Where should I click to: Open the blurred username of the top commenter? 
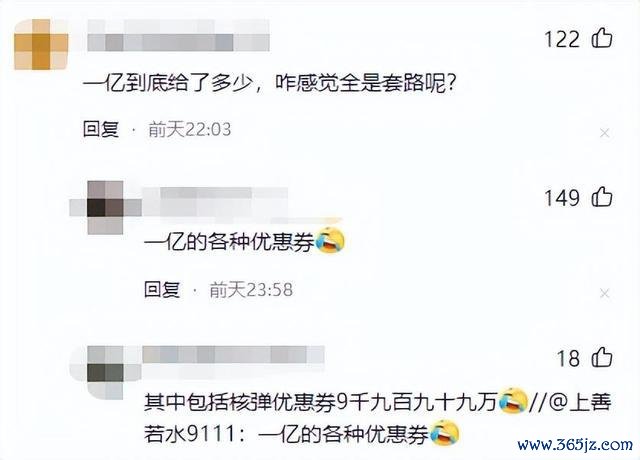178,36
